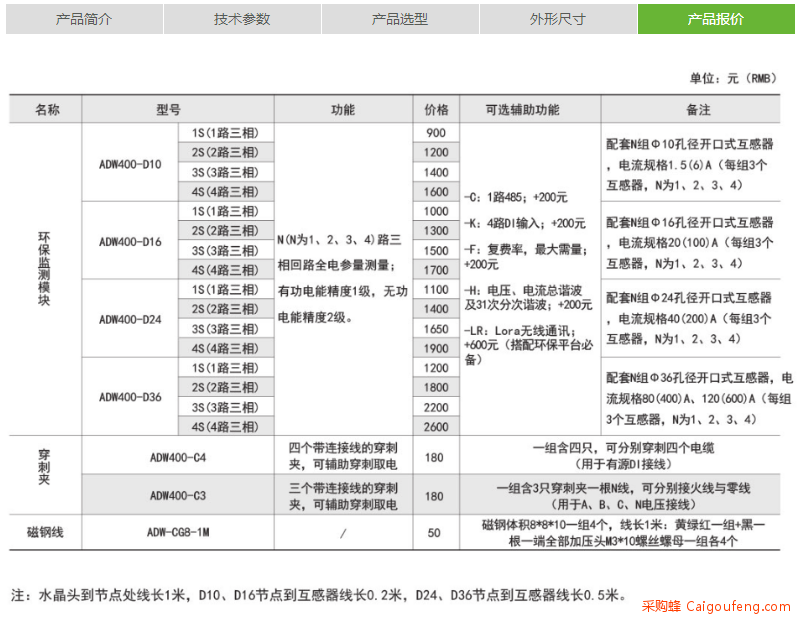Click price 1600 for D10 4S
Image resolution: width=799 pixels, height=632 pixels.
click(x=436, y=192)
